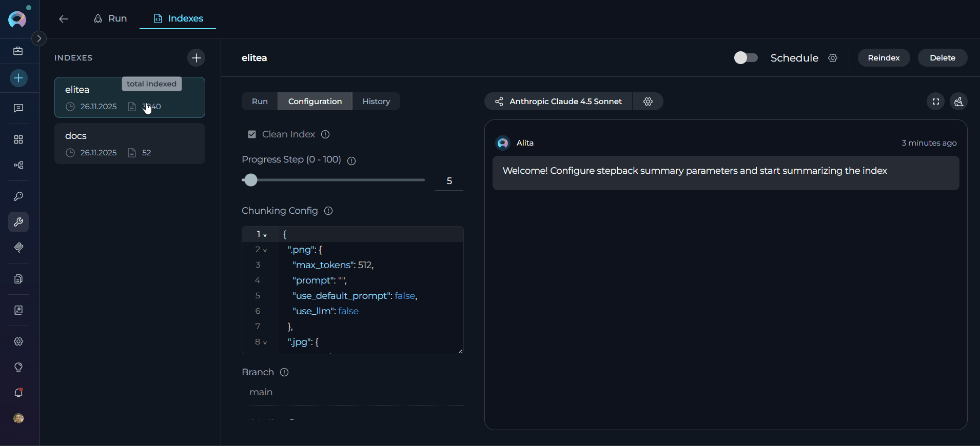Open the settings gear sidebar icon
The width and height of the screenshot is (980, 446).
click(18, 341)
